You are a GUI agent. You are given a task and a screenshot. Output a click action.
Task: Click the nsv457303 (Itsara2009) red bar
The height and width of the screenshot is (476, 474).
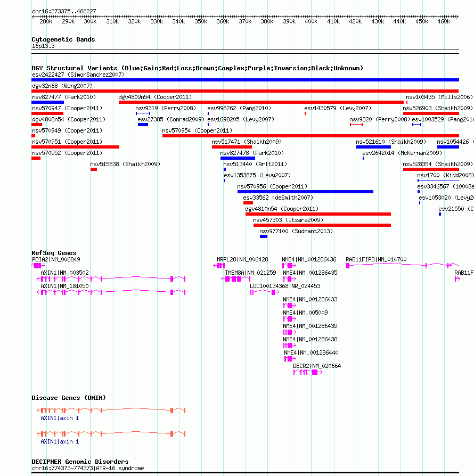click(x=322, y=225)
